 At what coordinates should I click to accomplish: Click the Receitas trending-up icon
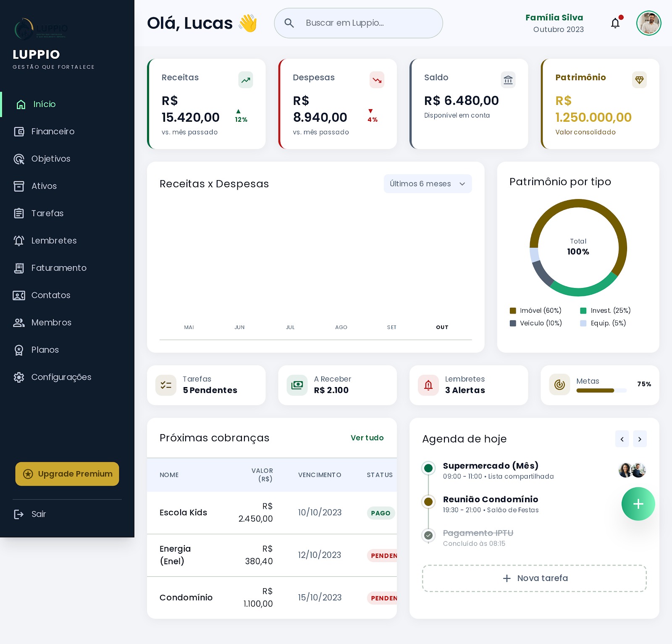click(x=246, y=80)
